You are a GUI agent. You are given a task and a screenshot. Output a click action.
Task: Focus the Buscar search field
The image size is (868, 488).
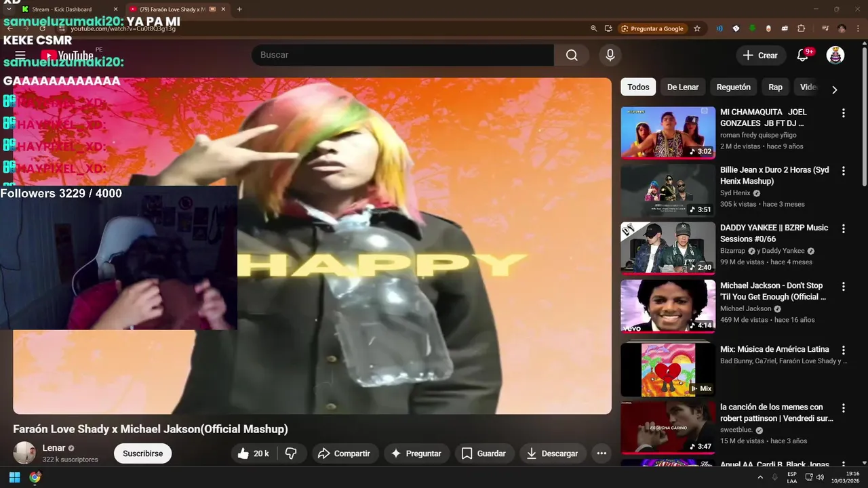point(402,55)
